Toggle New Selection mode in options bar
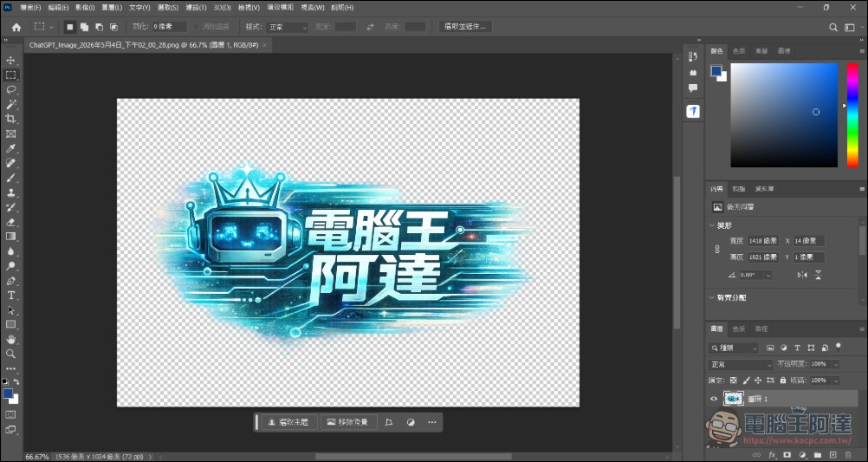This screenshot has height=462, width=868. point(70,27)
